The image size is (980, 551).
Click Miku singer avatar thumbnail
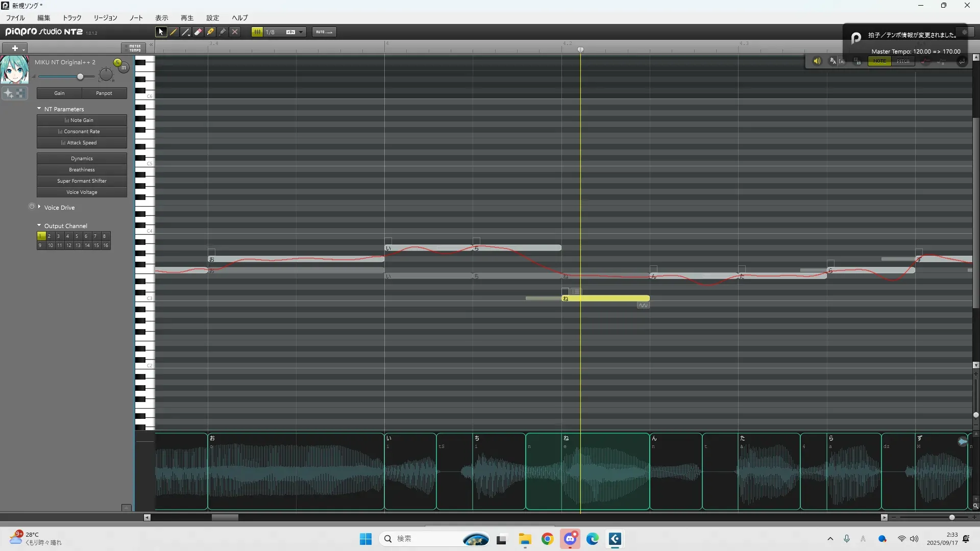click(x=14, y=70)
